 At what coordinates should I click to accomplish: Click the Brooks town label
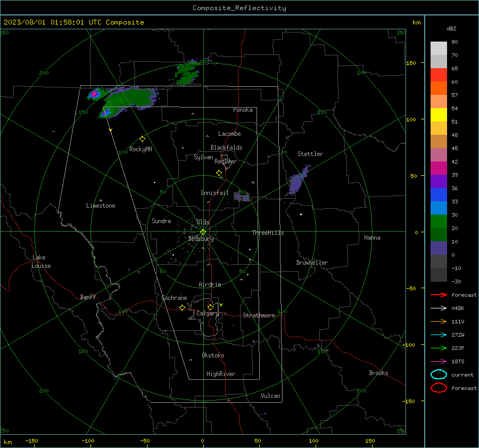(378, 373)
